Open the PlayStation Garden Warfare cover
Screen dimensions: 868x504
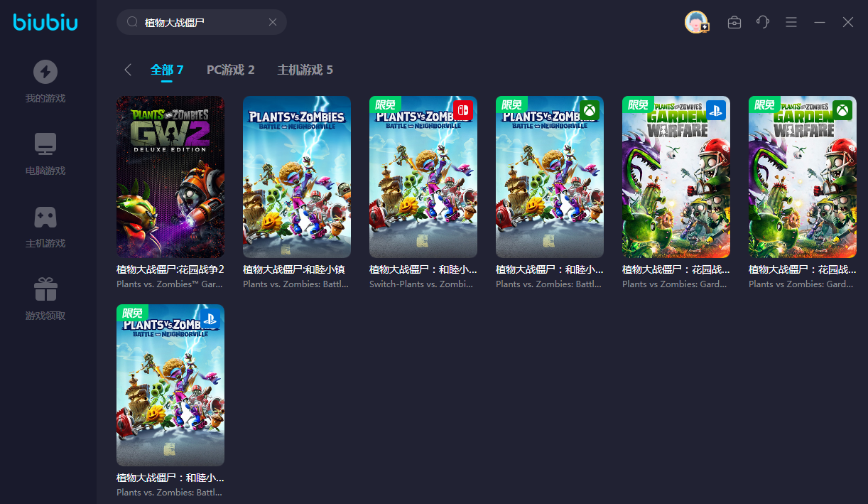coord(676,177)
